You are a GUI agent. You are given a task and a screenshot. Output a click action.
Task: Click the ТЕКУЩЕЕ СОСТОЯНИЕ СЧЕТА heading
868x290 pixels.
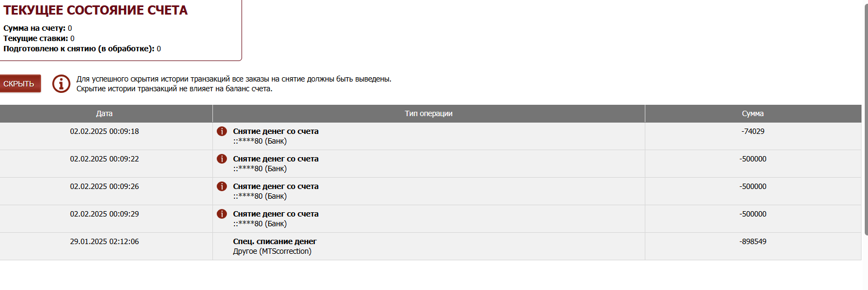pos(95,10)
